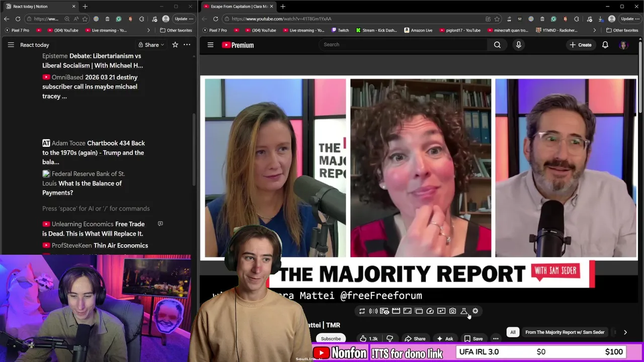The image size is (644, 362).
Task: Click the sparkle video filters icon
Action: pyautogui.click(x=441, y=311)
